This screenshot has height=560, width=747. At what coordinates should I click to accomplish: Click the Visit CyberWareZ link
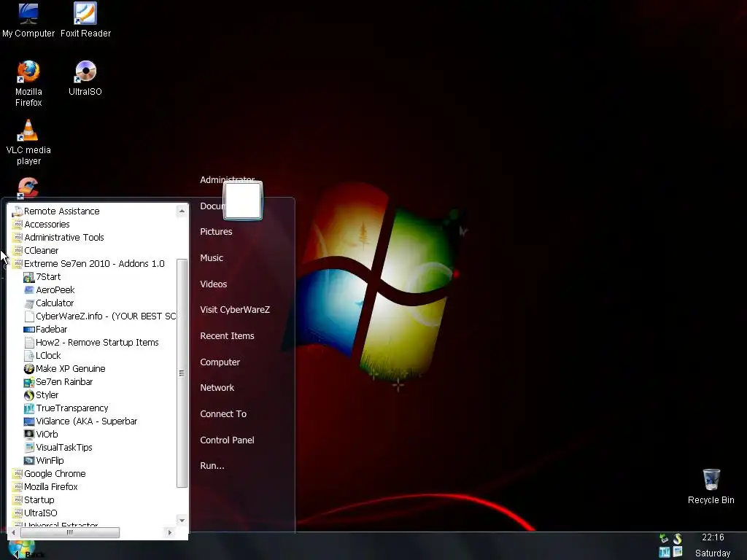click(x=235, y=309)
